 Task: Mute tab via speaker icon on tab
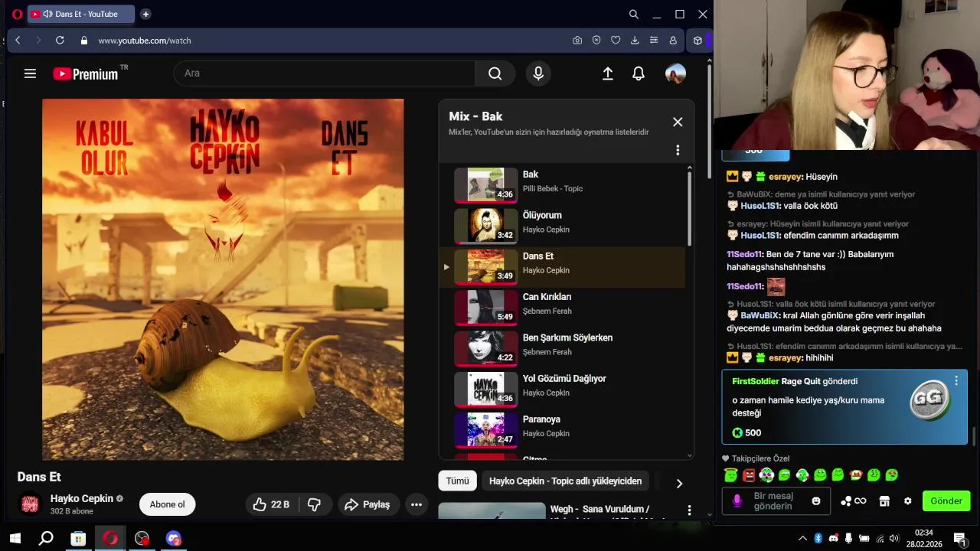47,14
